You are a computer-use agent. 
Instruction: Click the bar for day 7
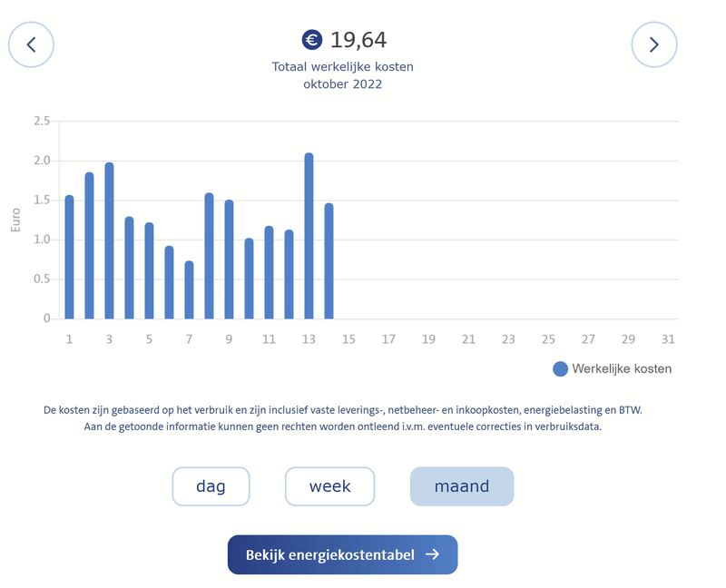[x=189, y=290]
